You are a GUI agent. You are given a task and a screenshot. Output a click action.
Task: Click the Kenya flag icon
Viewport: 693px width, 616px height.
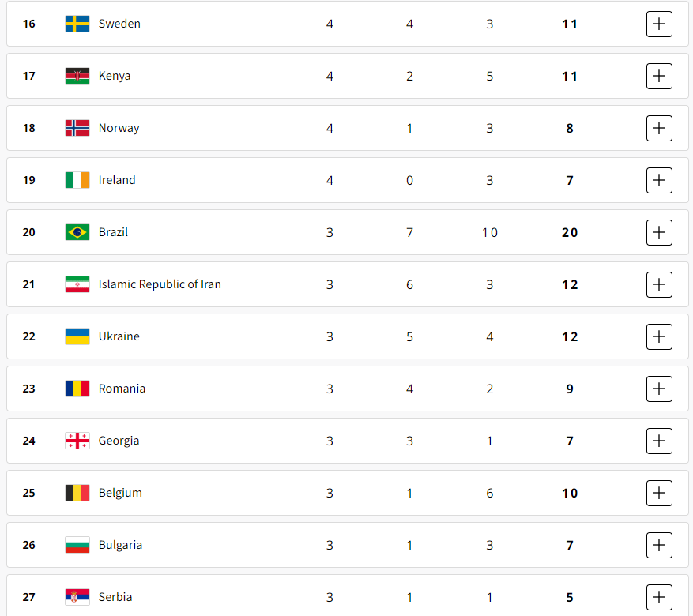77,76
